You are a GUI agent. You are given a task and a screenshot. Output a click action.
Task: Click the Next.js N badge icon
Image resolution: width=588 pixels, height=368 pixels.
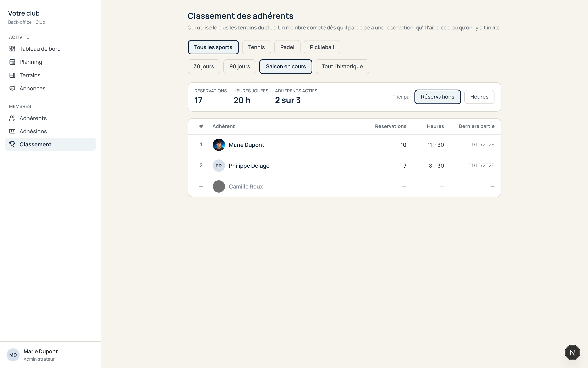point(572,352)
